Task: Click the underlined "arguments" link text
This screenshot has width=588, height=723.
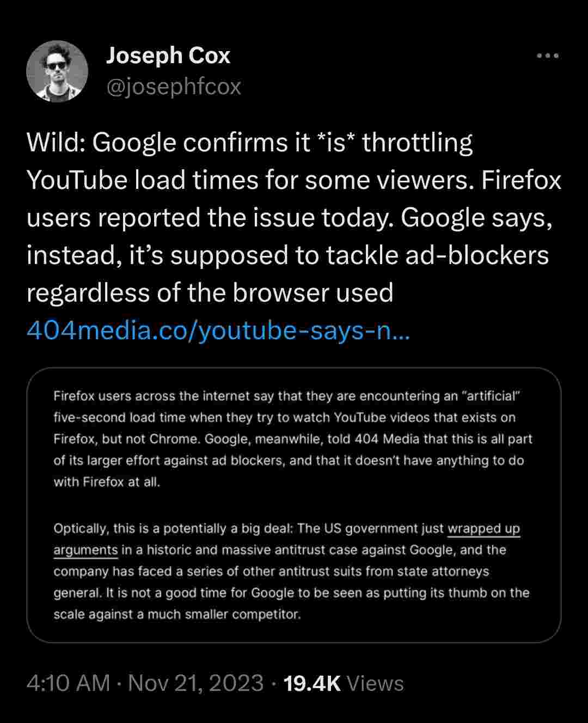Action: [85, 550]
